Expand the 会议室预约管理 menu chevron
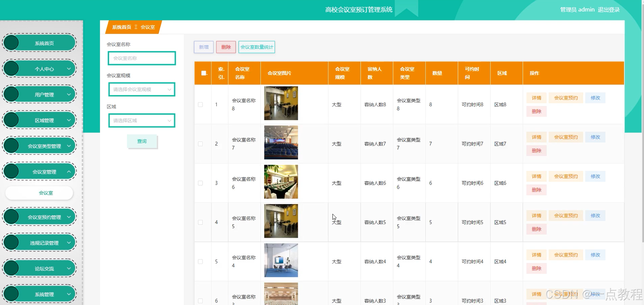This screenshot has height=305, width=644. (x=69, y=217)
